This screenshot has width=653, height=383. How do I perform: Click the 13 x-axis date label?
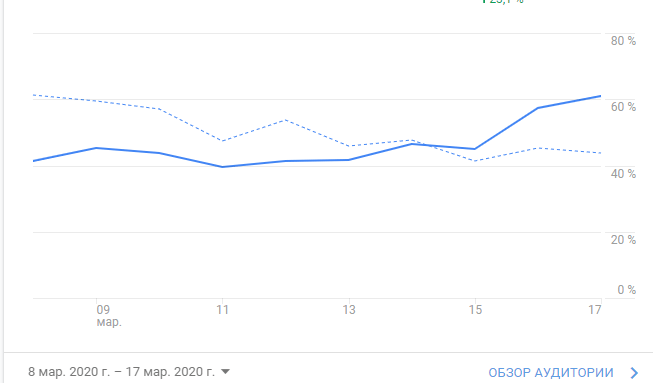click(349, 310)
